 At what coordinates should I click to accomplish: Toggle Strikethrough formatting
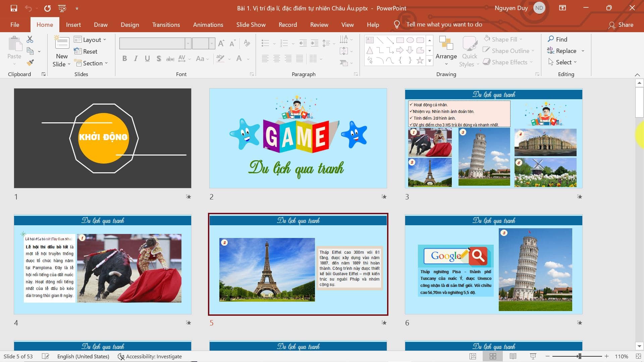[x=170, y=59]
